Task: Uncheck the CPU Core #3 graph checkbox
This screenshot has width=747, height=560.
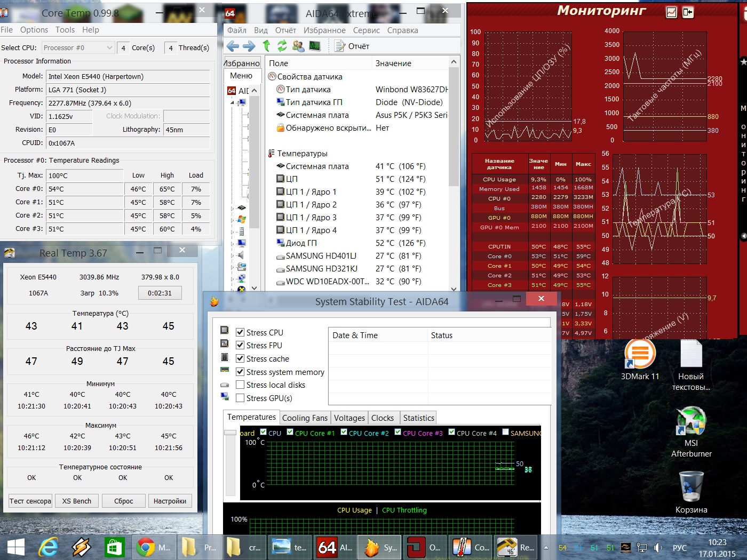Action: click(398, 432)
